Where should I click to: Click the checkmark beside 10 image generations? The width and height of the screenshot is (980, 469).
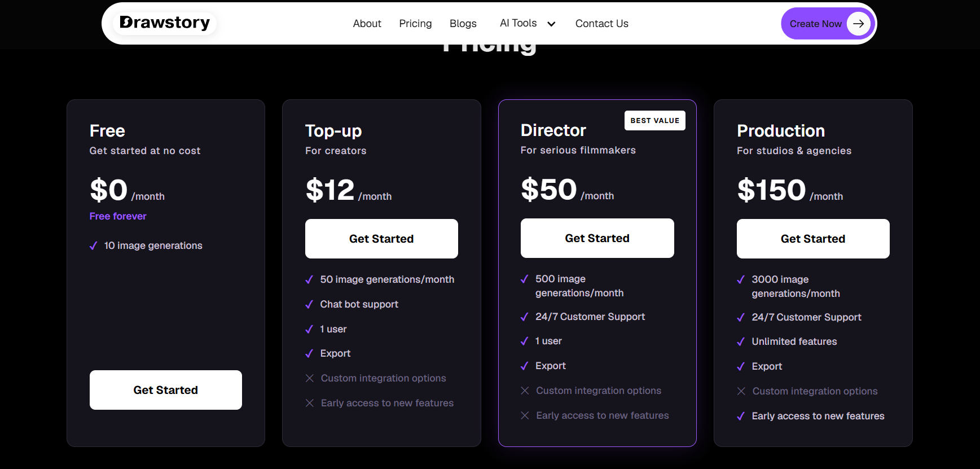(94, 246)
